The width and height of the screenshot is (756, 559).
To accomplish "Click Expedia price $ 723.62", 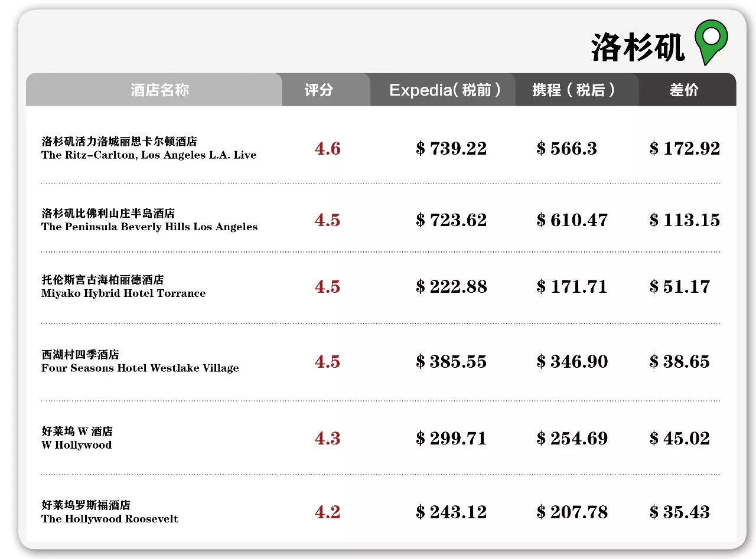I will coord(451,220).
